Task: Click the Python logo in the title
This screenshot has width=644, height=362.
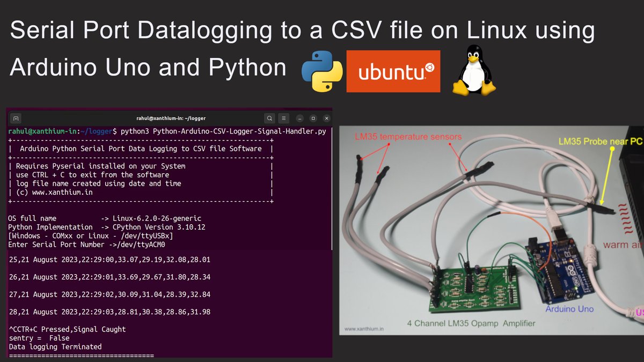Action: [x=322, y=71]
